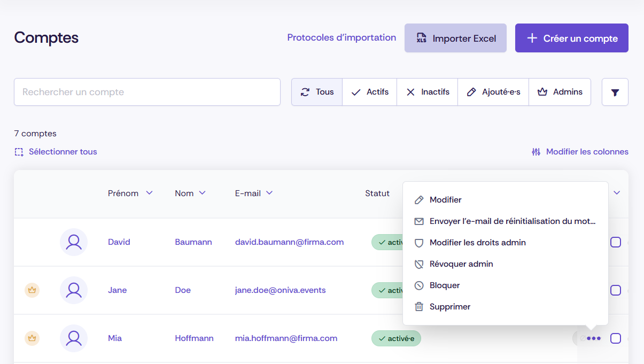Open Modifier les colonnes

click(x=587, y=152)
